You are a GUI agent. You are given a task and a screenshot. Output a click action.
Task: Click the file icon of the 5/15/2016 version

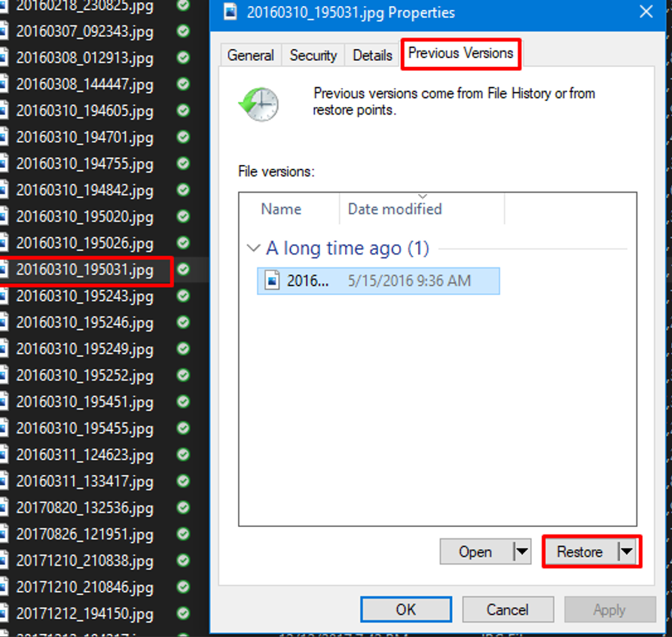pos(272,281)
